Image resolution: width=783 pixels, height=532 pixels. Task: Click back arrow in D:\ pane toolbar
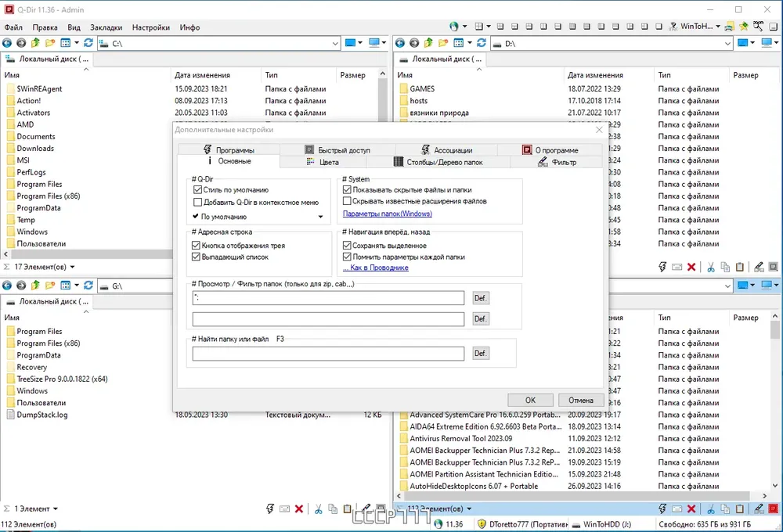pyautogui.click(x=400, y=43)
